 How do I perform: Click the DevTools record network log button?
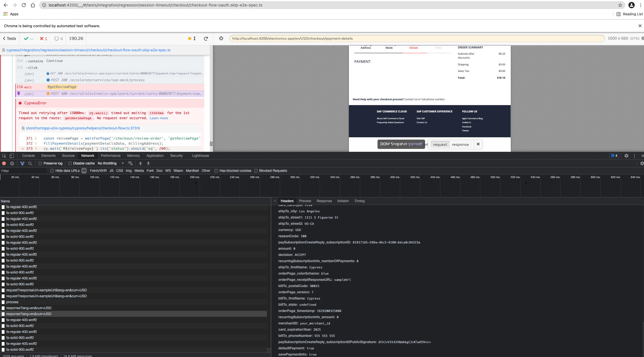[4, 163]
